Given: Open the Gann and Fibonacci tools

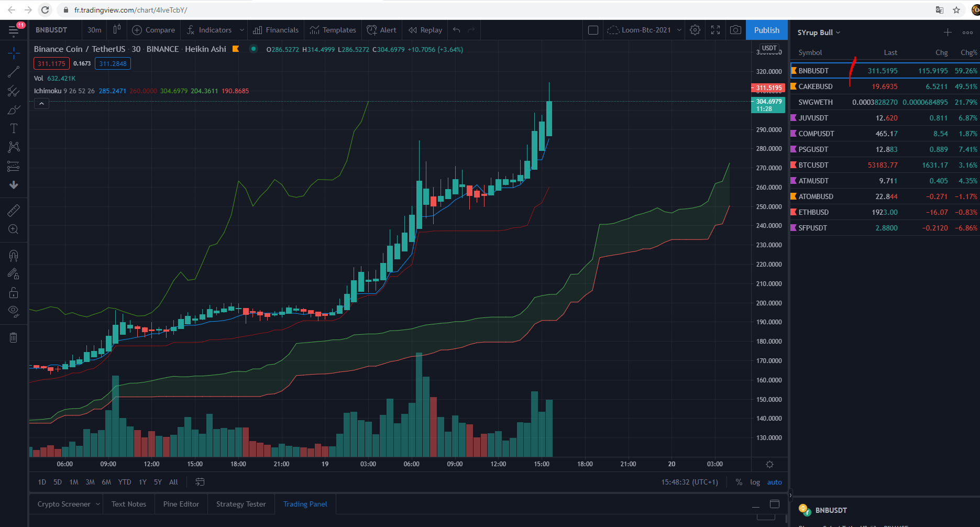Looking at the screenshot, I should click(x=14, y=91).
